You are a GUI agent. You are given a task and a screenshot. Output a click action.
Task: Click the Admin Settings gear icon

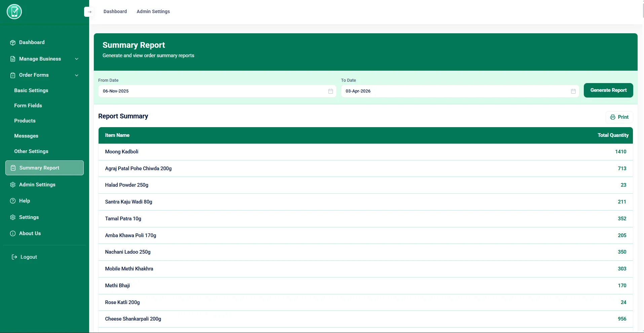pyautogui.click(x=13, y=185)
